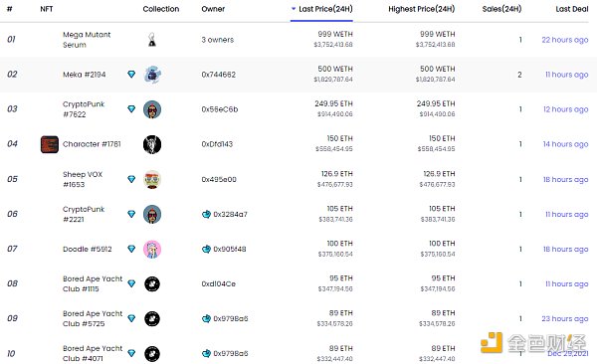Sort by the Last Price(24H) column arrow
This screenshot has width=597, height=364.
coord(294,8)
